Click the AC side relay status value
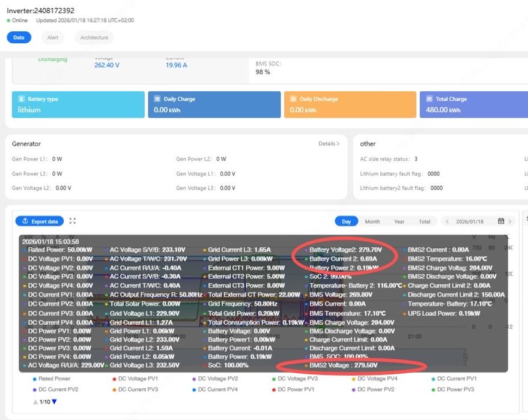Viewport: 528px width, 420px height. tap(416, 159)
